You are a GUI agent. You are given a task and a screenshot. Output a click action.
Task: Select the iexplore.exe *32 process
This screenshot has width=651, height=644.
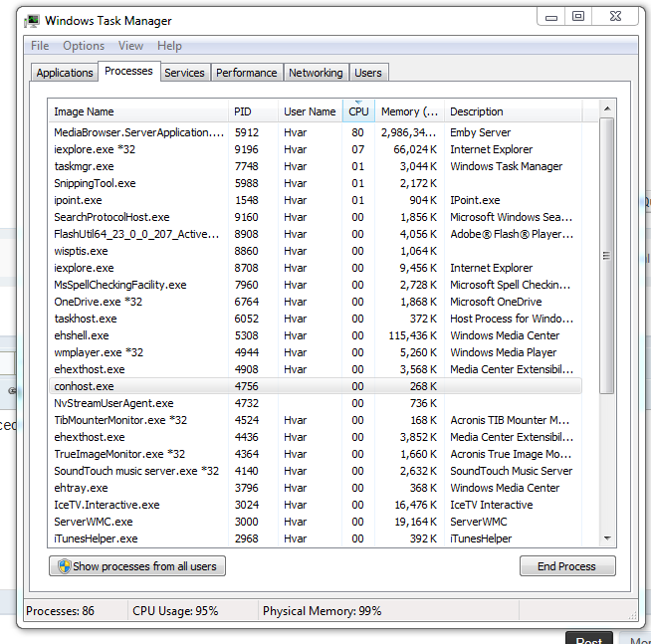(x=316, y=149)
